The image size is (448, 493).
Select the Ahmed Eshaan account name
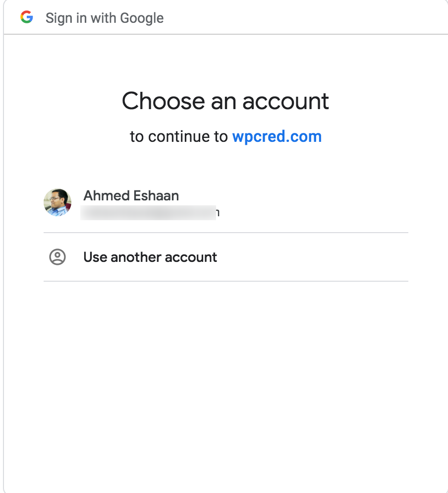click(x=131, y=195)
